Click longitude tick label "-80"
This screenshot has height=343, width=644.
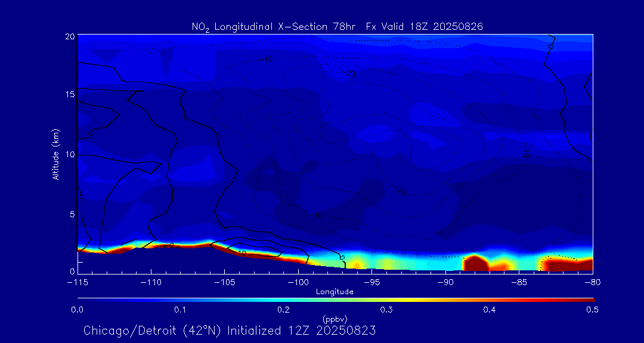point(593,283)
